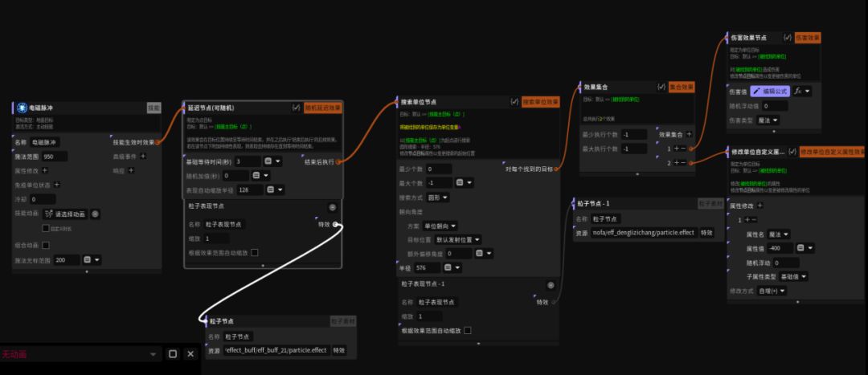868x375 pixels.
Task: Click the round collapse icon of 粒子表现节点 - 1
Action: coord(551,285)
